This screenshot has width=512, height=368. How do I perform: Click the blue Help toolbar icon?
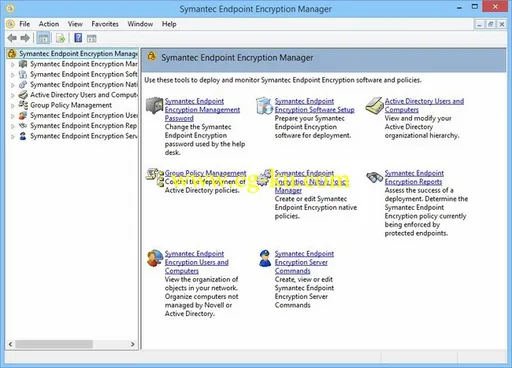point(78,38)
